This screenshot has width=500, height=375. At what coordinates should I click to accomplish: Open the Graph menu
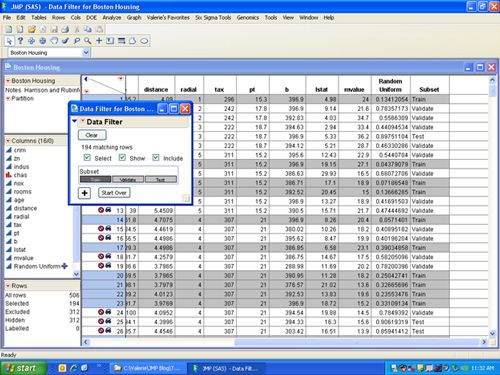[134, 17]
